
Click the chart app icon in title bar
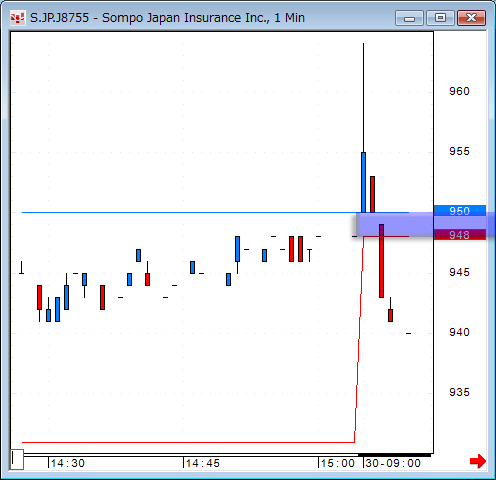(17, 18)
